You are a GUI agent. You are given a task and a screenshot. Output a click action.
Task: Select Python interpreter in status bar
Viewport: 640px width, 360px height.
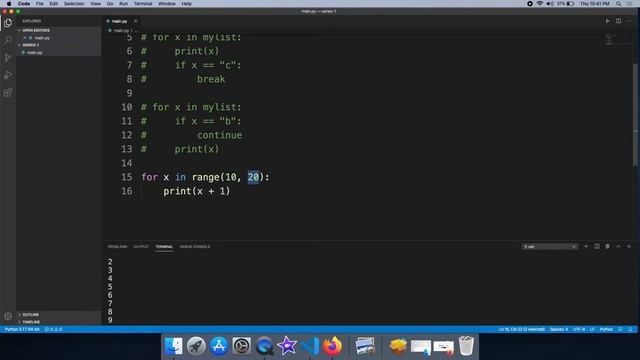[22, 329]
